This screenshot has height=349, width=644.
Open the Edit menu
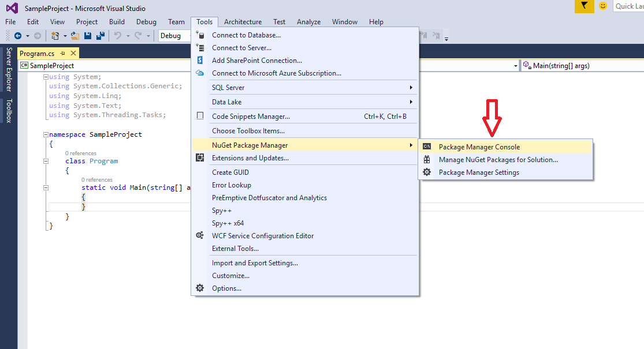[33, 22]
